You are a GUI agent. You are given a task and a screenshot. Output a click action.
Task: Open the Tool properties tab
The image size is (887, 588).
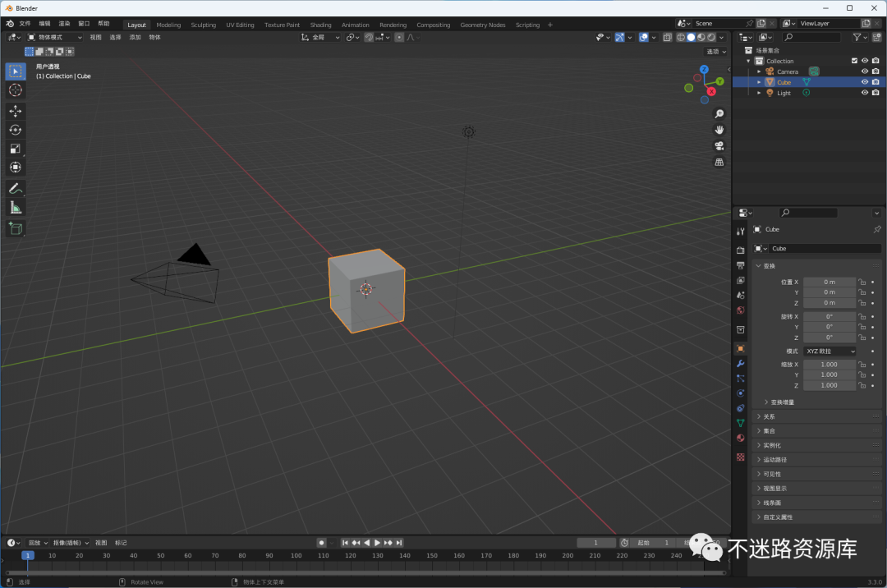741,231
